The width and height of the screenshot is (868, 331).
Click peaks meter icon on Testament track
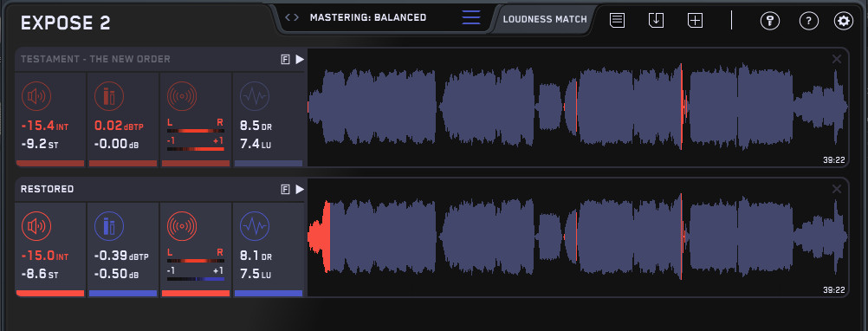point(109,96)
